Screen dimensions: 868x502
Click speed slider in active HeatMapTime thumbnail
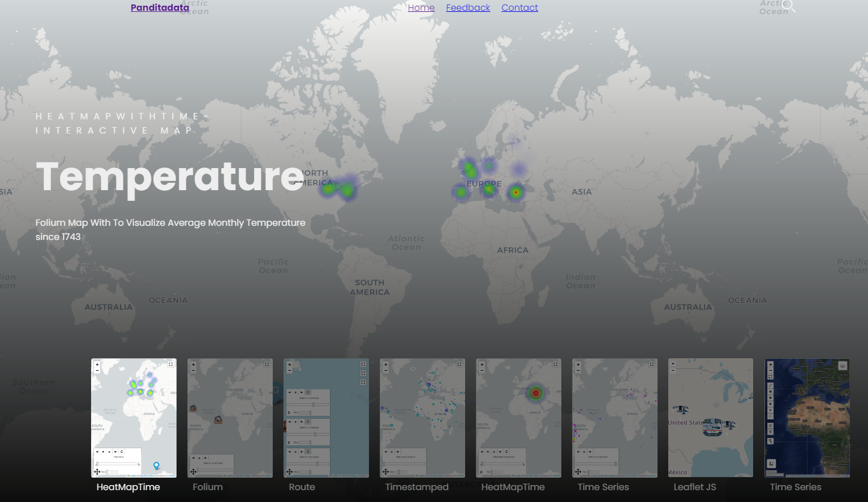[111, 472]
